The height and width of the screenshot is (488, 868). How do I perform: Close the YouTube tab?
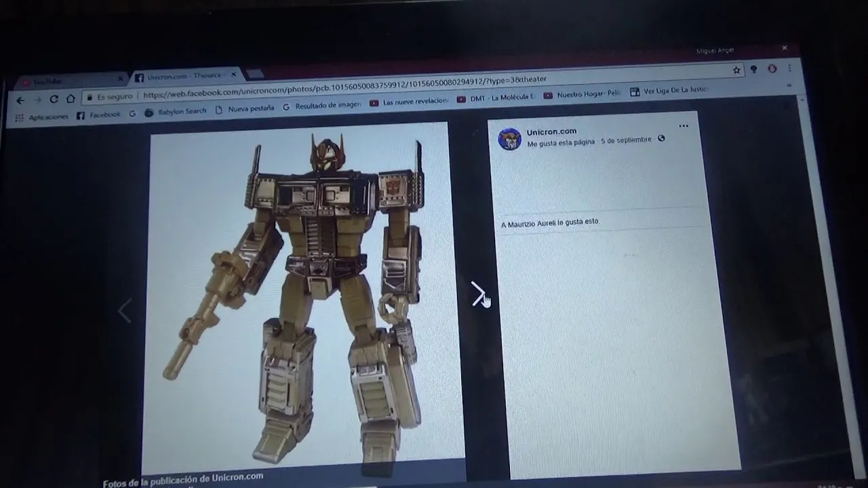120,79
